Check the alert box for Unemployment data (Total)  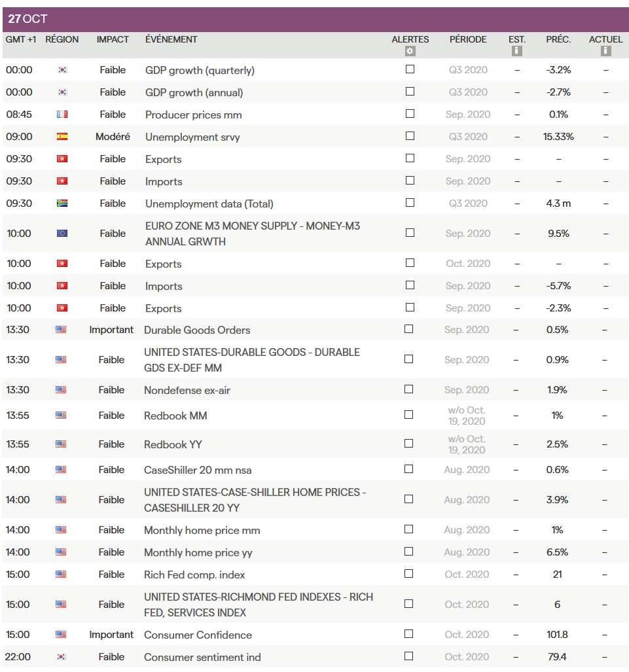point(410,202)
